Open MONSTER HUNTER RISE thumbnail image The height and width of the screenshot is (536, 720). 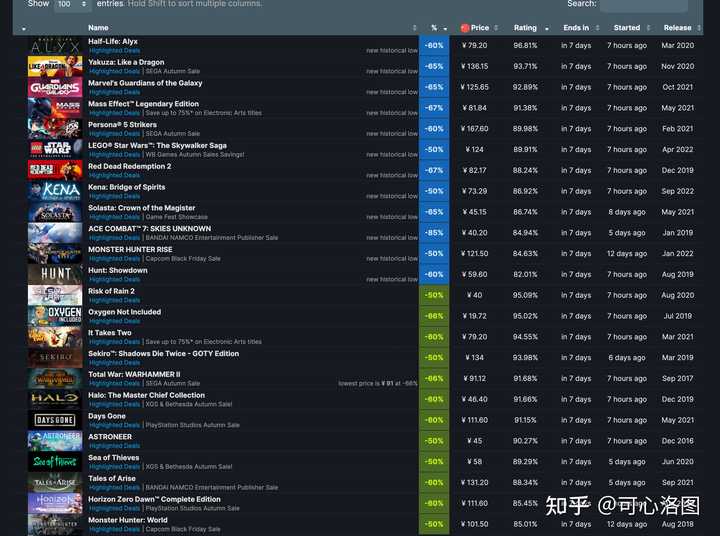pos(55,254)
